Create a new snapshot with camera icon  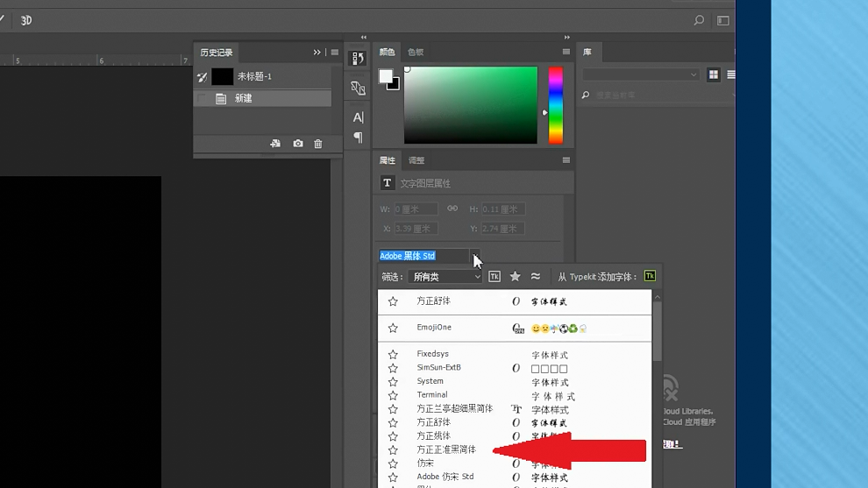pos(298,144)
